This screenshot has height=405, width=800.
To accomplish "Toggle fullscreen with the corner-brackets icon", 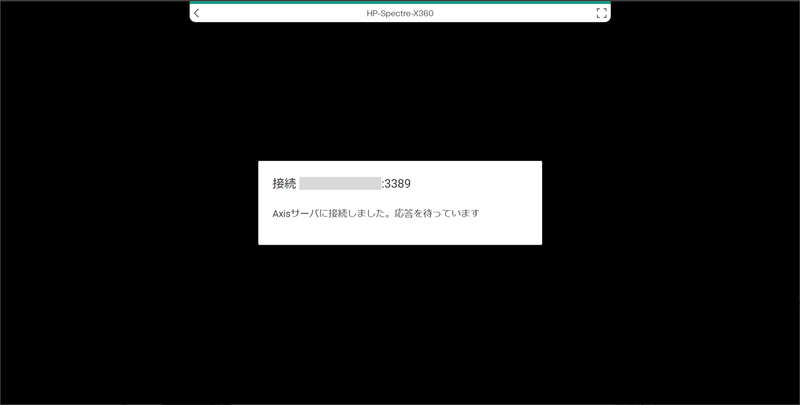I will click(602, 13).
